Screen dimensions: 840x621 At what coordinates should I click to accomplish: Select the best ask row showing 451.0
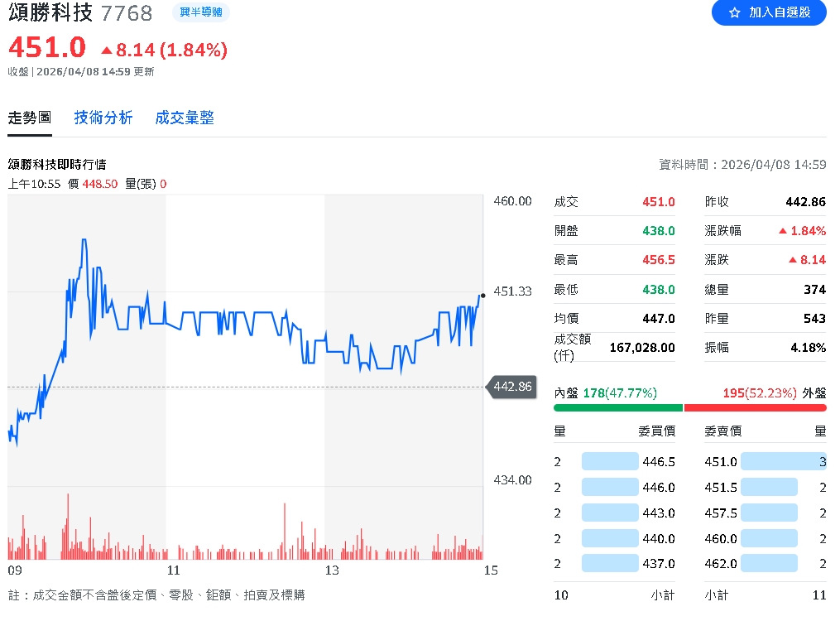pos(719,462)
